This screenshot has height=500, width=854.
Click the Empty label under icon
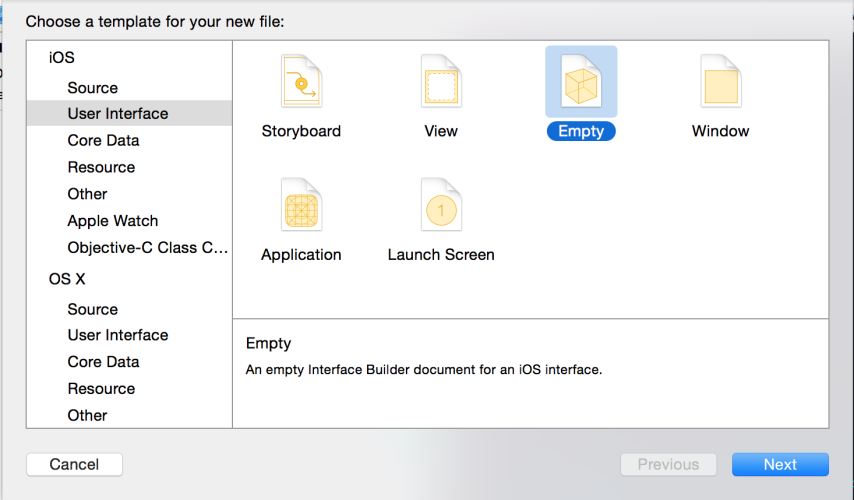point(581,131)
